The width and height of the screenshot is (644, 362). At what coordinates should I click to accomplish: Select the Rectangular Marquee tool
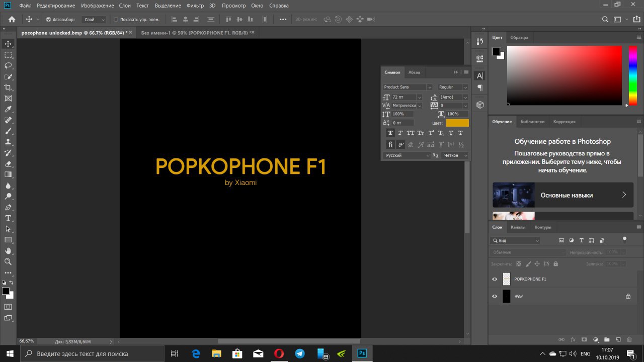point(8,55)
